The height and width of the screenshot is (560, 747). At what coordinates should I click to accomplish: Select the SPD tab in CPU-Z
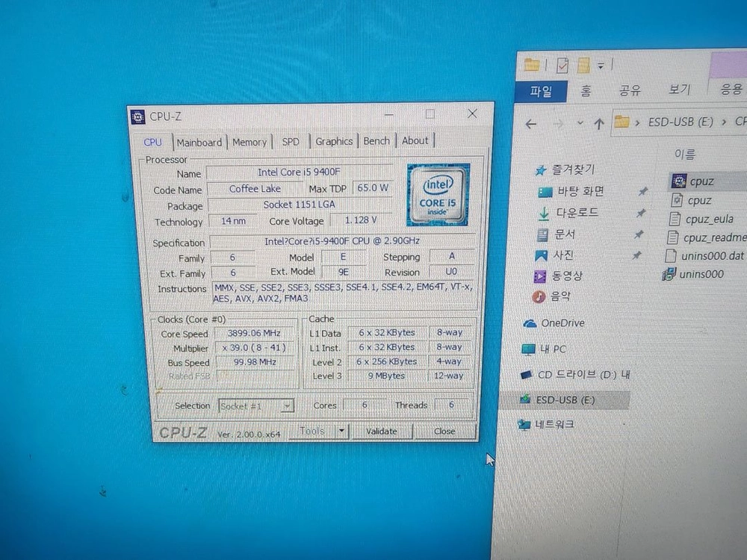(x=290, y=141)
